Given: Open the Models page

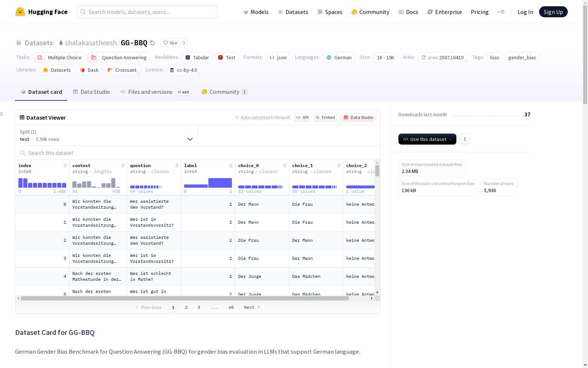Looking at the screenshot, I should point(256,12).
